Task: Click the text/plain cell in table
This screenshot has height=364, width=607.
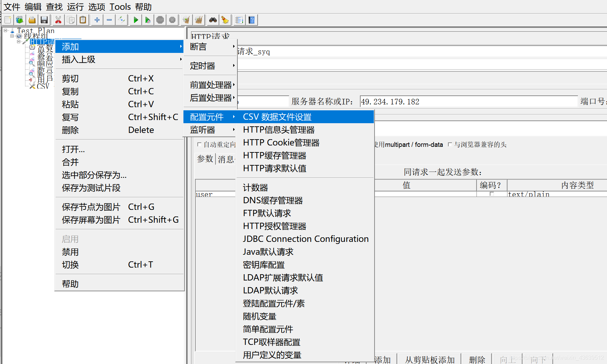Action: [557, 194]
